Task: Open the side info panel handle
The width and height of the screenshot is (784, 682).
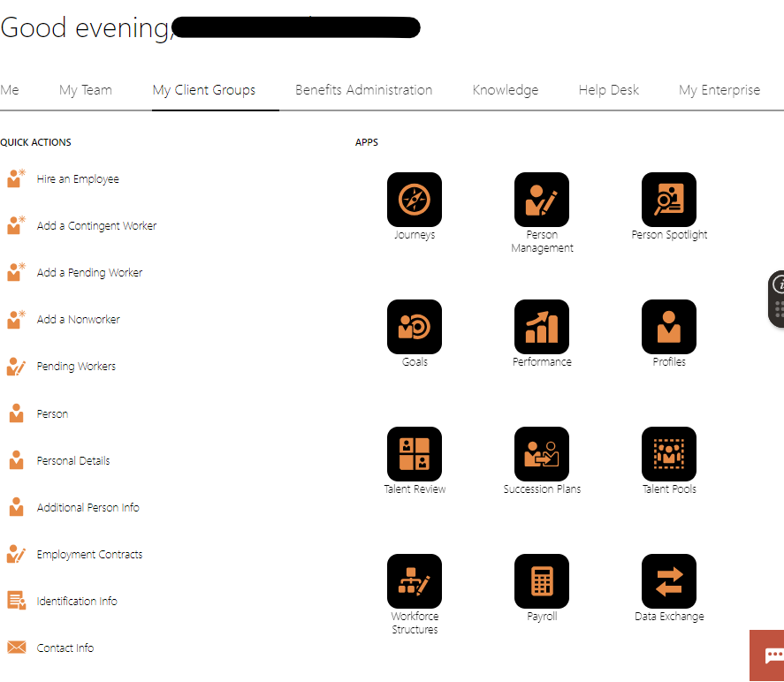Action: 777,299
